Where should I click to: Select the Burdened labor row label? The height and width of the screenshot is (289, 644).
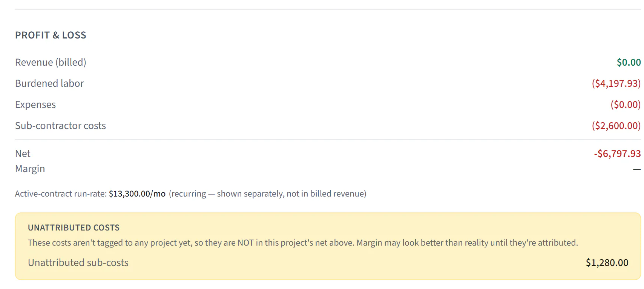tap(49, 83)
